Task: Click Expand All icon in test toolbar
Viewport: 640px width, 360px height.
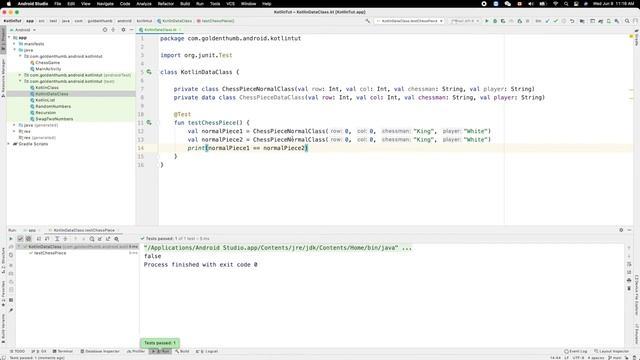Action: pyautogui.click(x=57, y=239)
